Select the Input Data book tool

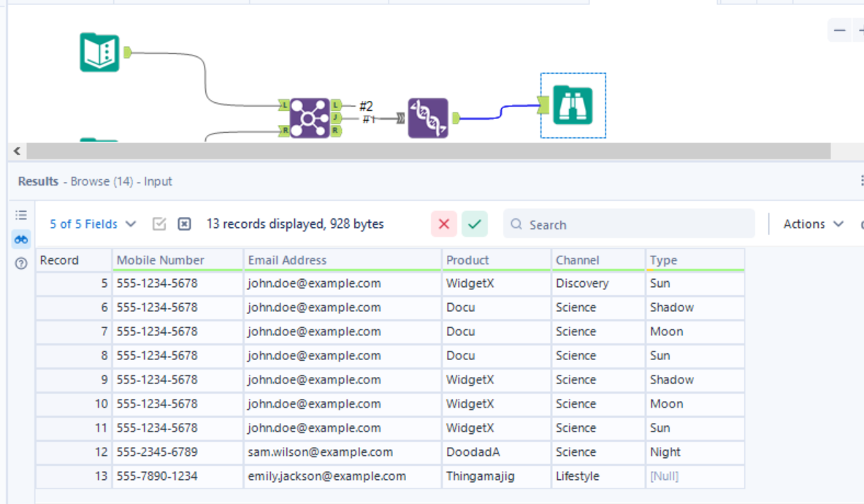point(99,52)
